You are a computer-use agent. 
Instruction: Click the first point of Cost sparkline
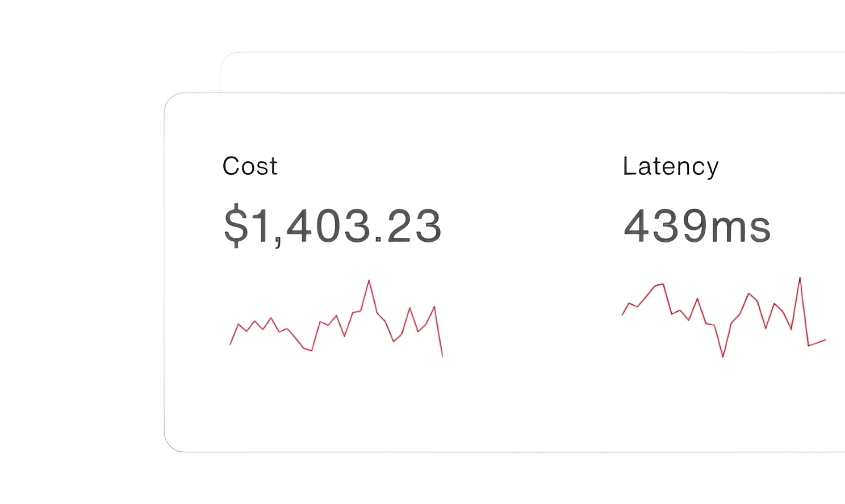[230, 345]
